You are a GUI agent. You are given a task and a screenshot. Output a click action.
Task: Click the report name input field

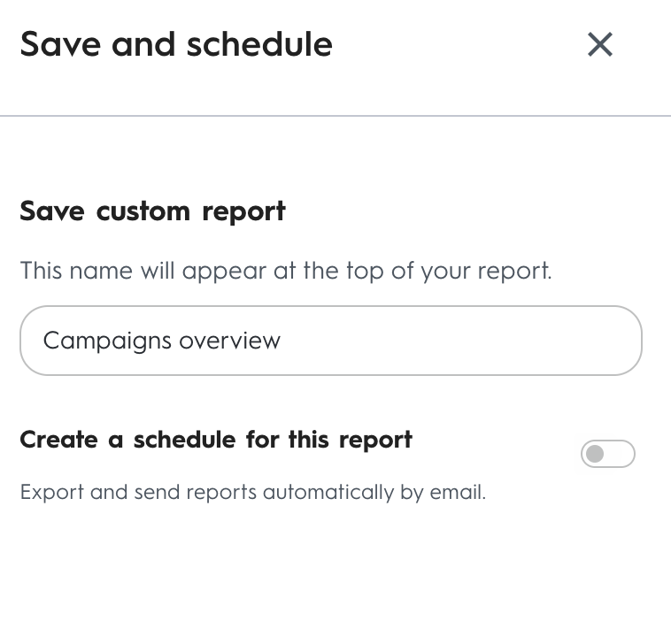coord(330,341)
